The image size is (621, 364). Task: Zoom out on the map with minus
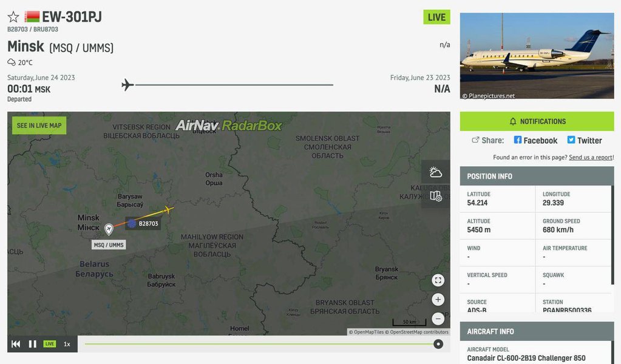click(x=438, y=318)
